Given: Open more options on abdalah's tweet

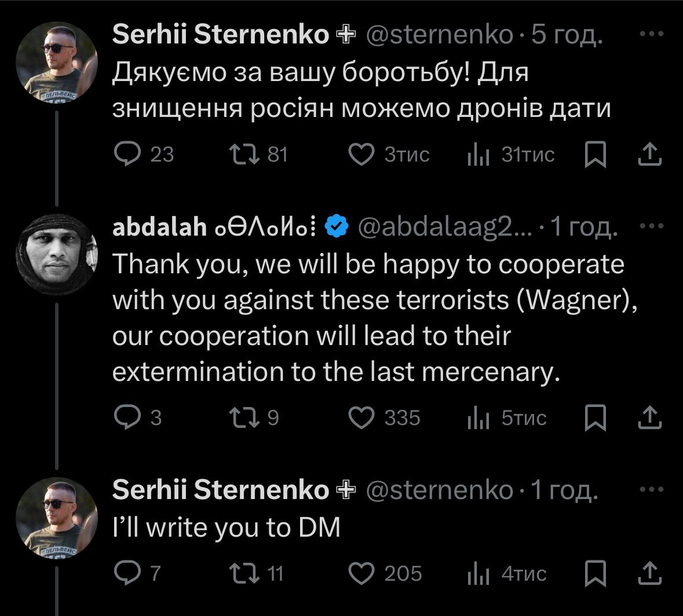Looking at the screenshot, I should 651,226.
